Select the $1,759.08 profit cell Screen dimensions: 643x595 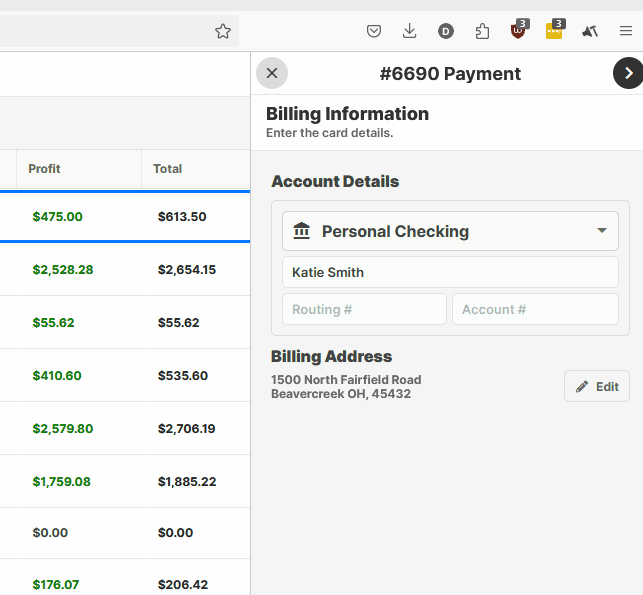[62, 481]
